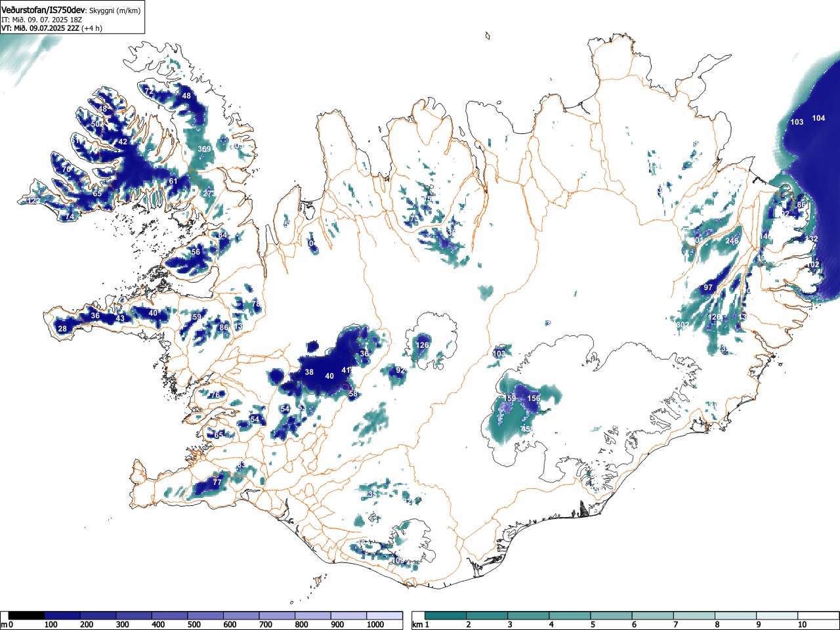
Task: Click the pale legend swatch between 9 and 10 km
Action: point(777,616)
